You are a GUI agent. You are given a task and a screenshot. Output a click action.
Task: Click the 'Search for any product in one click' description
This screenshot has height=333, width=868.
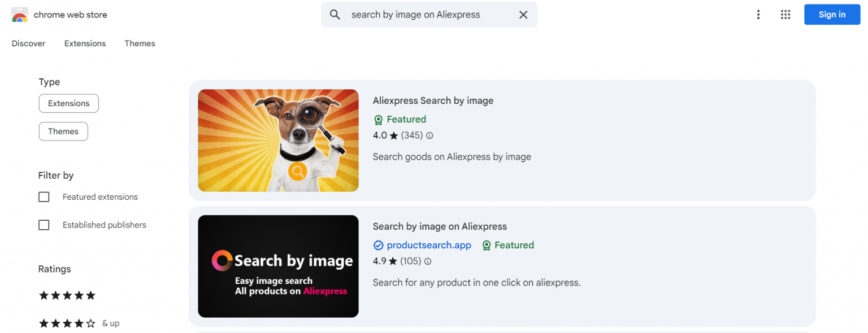(x=477, y=282)
